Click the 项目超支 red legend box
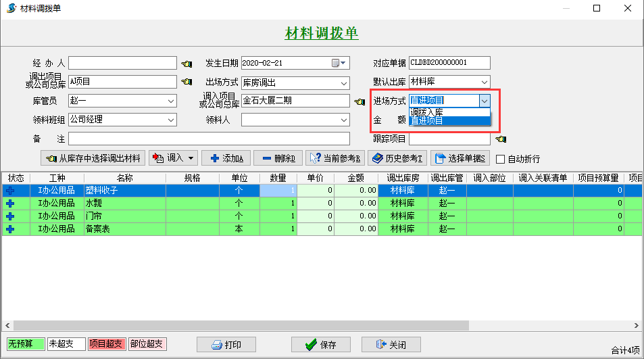The image size is (644, 359). [107, 344]
